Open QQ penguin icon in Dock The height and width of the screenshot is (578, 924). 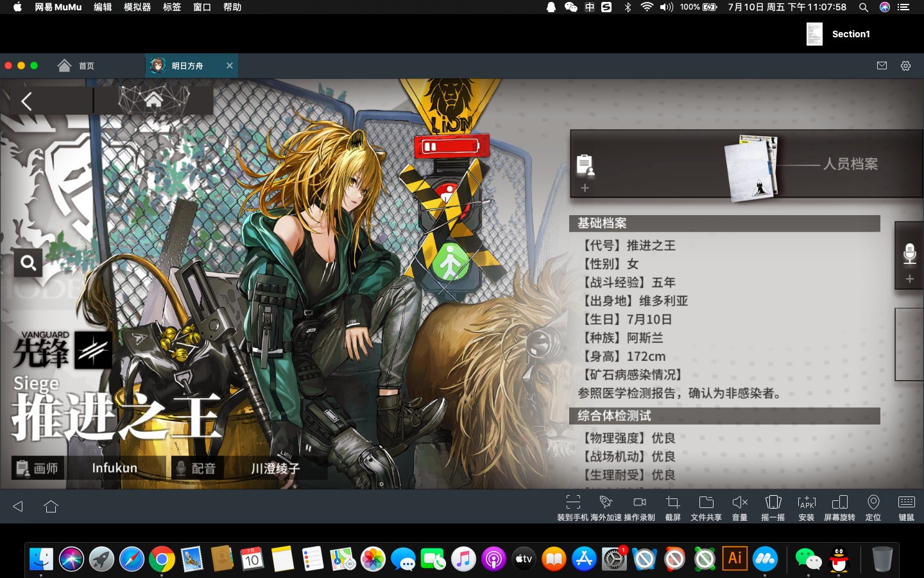(x=839, y=559)
